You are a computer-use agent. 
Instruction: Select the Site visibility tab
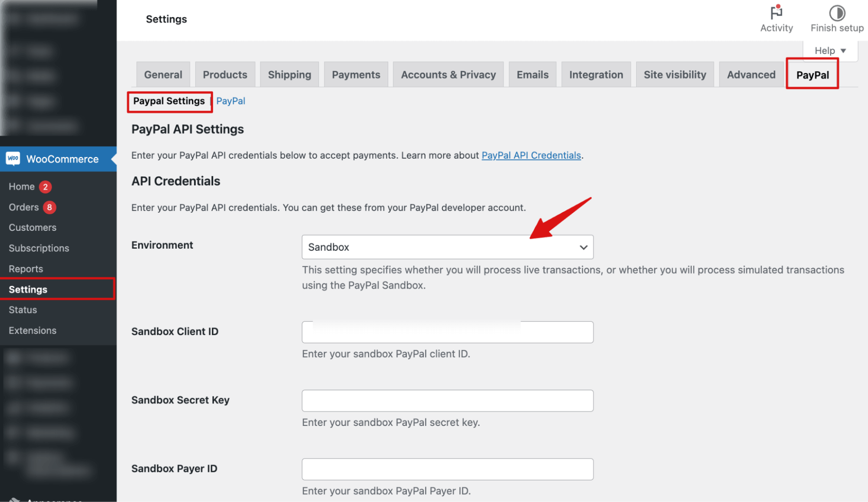coord(674,75)
